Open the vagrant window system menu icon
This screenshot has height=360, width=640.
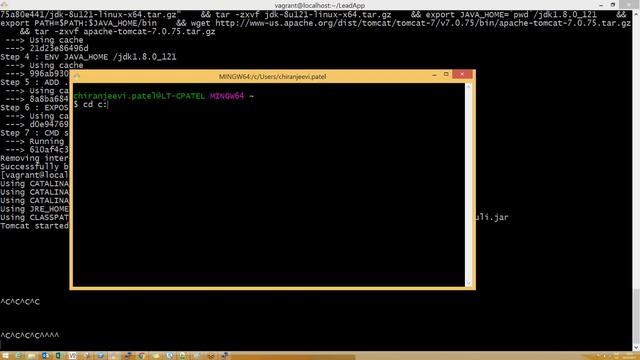tap(4, 4)
